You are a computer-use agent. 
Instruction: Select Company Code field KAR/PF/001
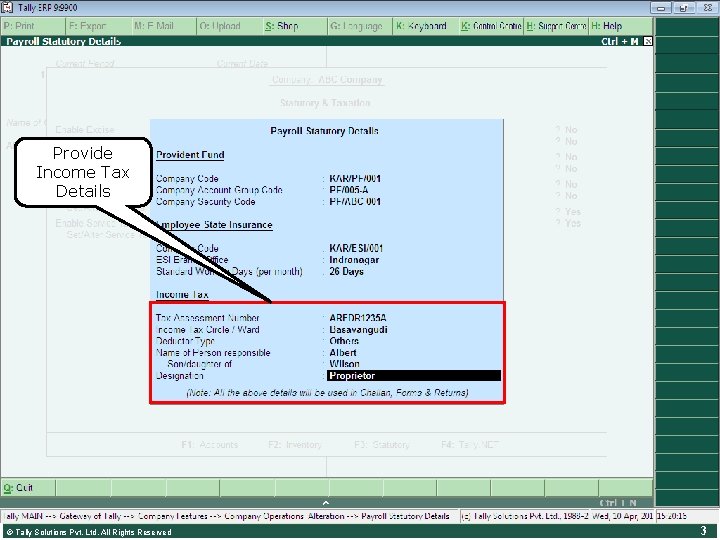355,179
